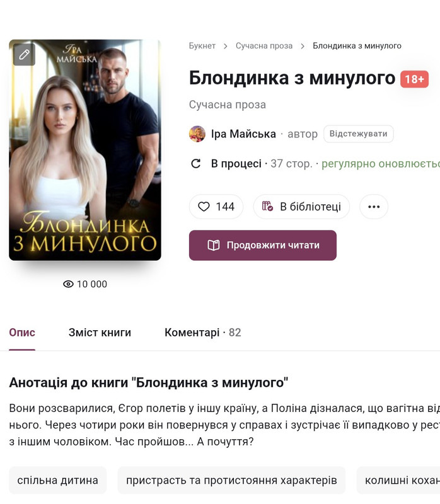This screenshot has height=504, width=440.
Task: Switch to Зміст книги tab
Action: click(100, 333)
